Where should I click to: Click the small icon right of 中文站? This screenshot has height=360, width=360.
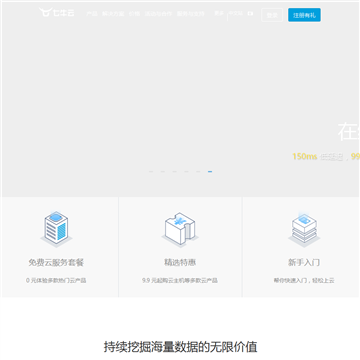[x=250, y=14]
